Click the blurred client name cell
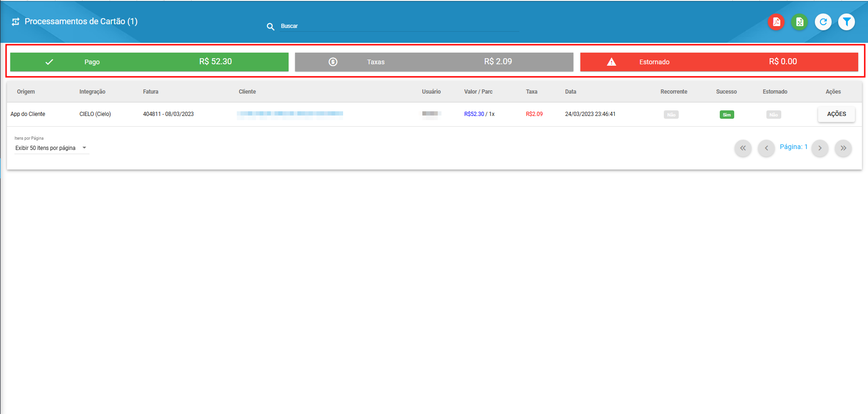The height and width of the screenshot is (414, 868). pos(290,115)
